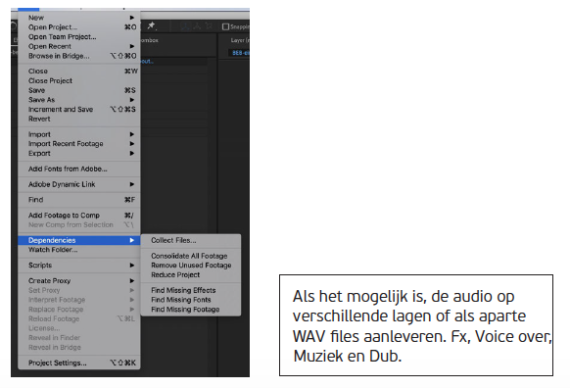This screenshot has width=570, height=388.
Task: Select the pin (Puppet) tool icon
Action: (151, 26)
